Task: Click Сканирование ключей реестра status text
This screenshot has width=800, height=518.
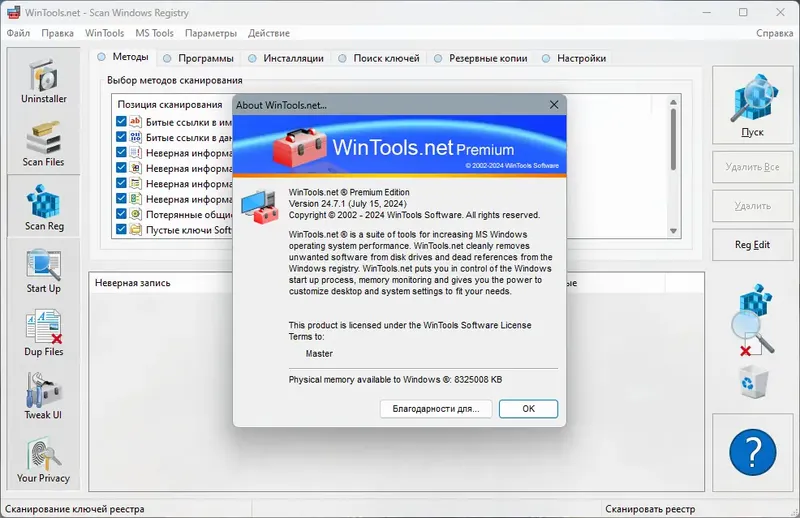Action: [x=74, y=509]
